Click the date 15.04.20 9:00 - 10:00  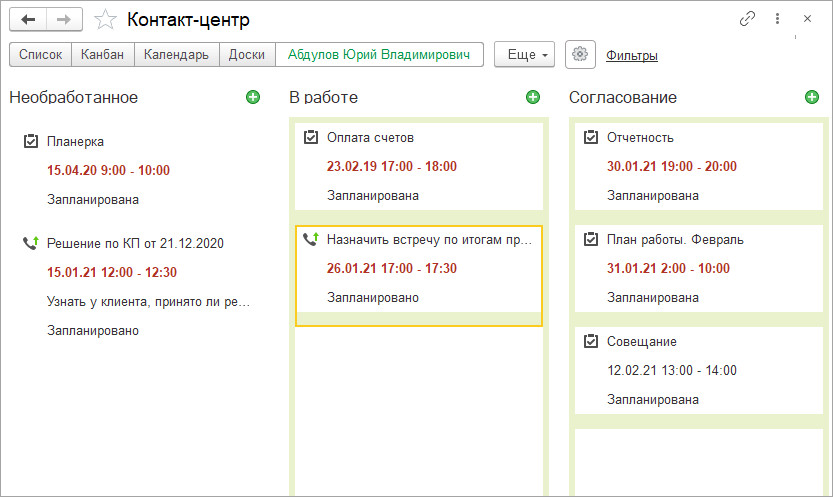[108, 170]
